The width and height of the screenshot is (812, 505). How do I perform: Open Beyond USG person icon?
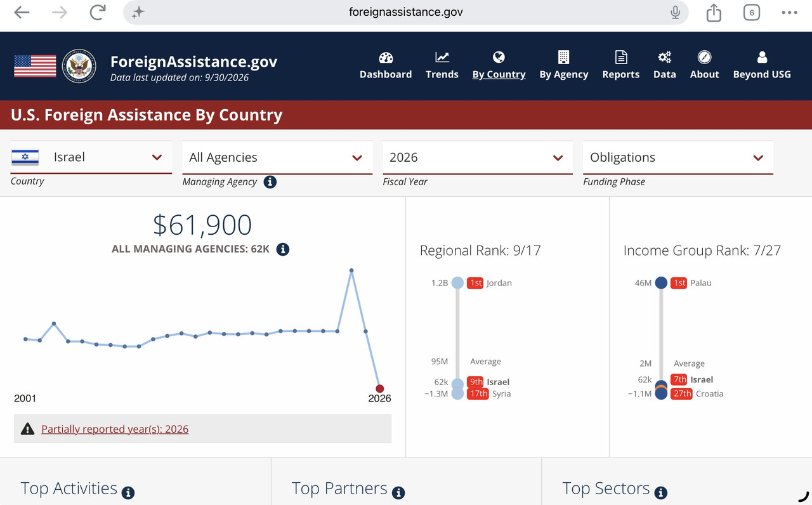pyautogui.click(x=762, y=58)
